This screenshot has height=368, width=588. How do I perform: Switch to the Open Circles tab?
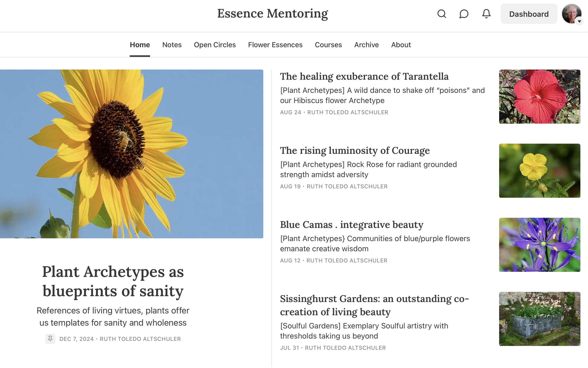click(215, 45)
